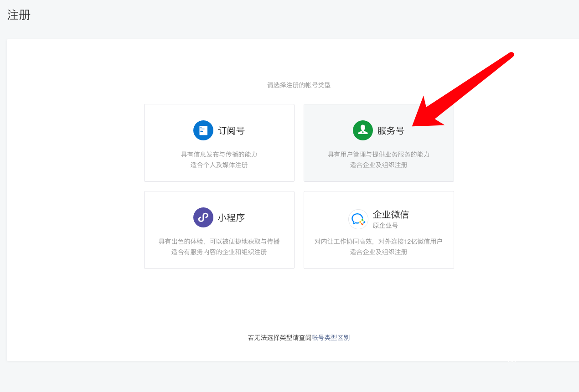
Task: Open the 帐号类型区别 help link
Action: pyautogui.click(x=330, y=337)
